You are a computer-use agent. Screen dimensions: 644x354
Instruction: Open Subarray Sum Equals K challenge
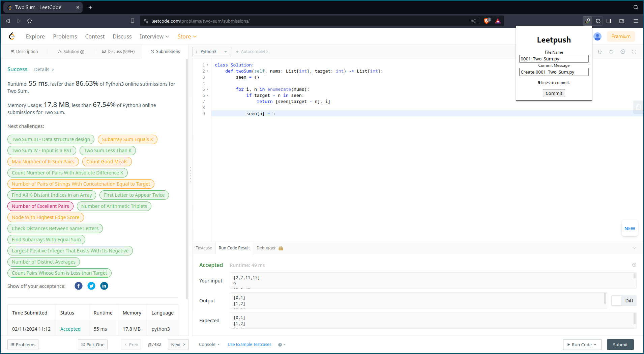click(127, 139)
